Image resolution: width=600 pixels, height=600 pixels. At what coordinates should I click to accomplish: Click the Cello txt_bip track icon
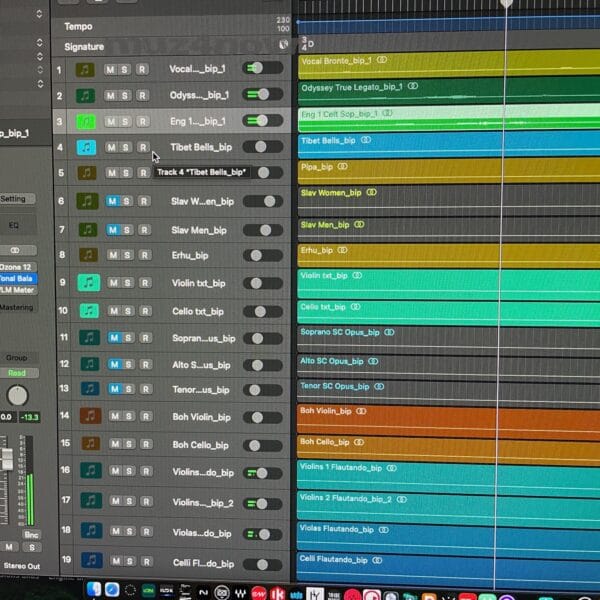point(89,311)
